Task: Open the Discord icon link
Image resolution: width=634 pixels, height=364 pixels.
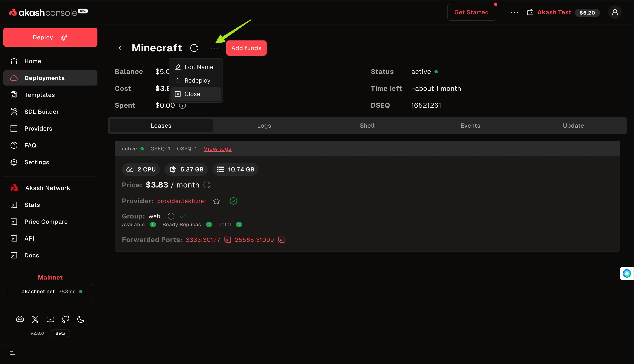Action: pos(20,319)
